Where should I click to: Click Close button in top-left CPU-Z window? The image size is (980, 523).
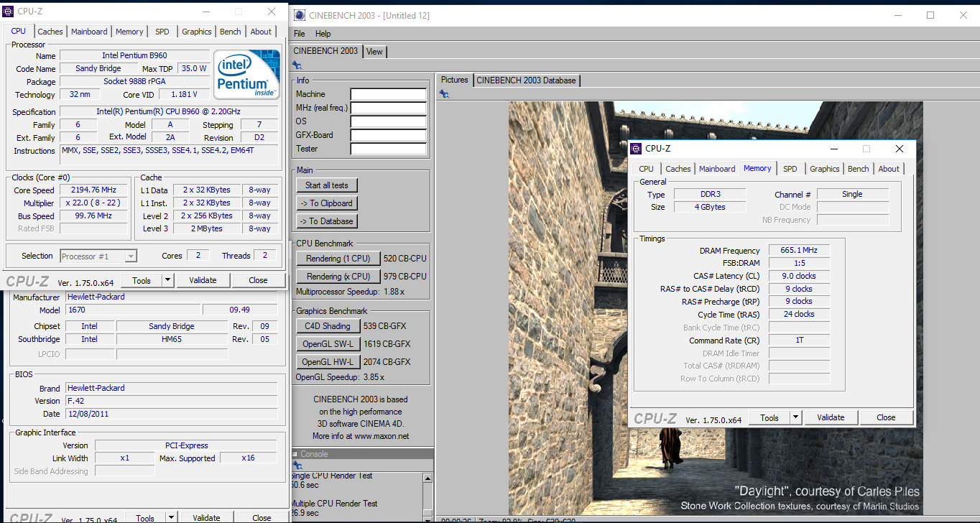[x=258, y=280]
